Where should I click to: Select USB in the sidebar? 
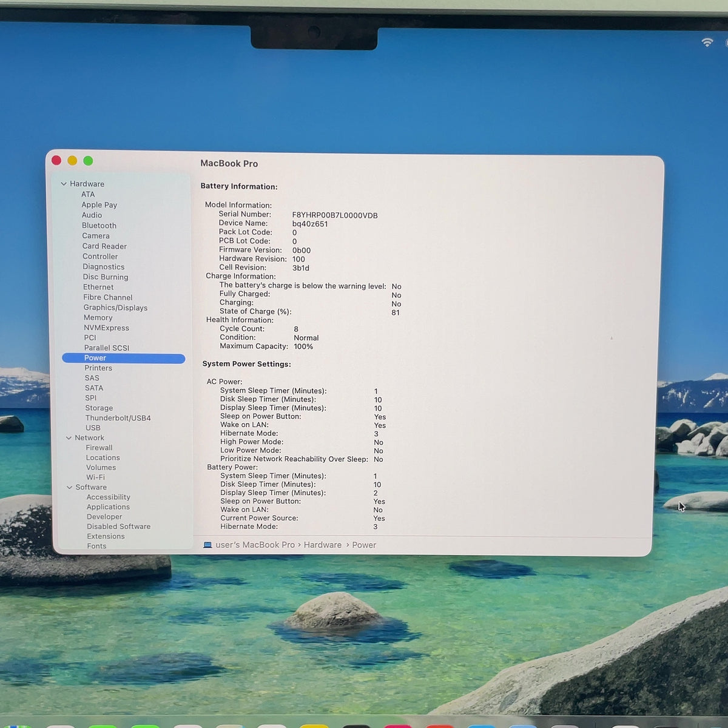coord(93,428)
